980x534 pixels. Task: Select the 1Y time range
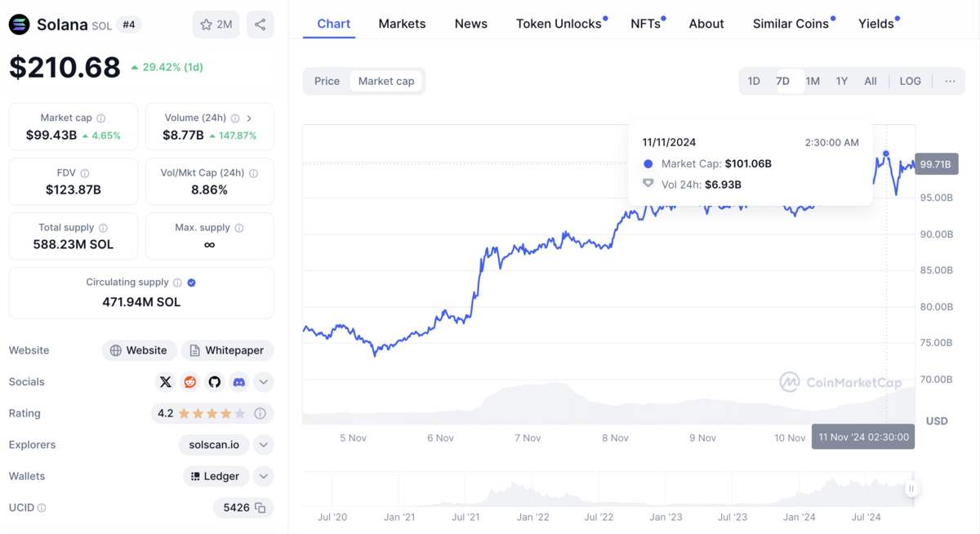[x=842, y=81]
